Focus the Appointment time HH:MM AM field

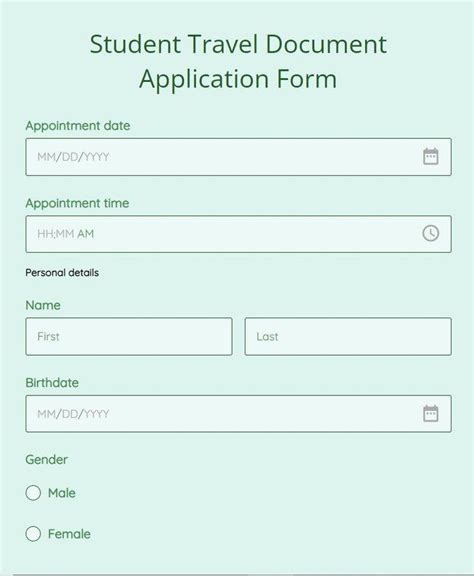[238, 234]
